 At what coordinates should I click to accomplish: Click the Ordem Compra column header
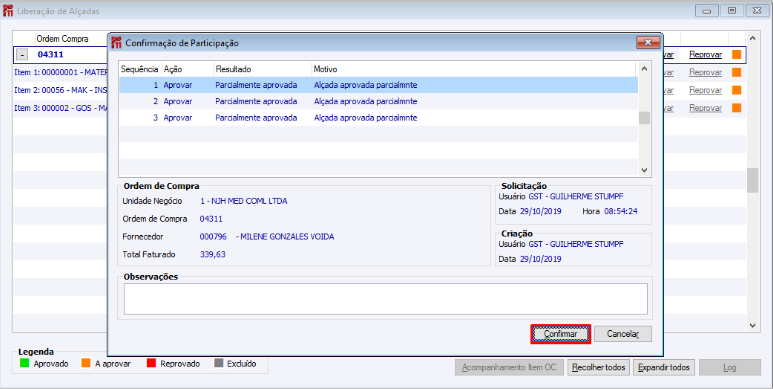pos(63,38)
